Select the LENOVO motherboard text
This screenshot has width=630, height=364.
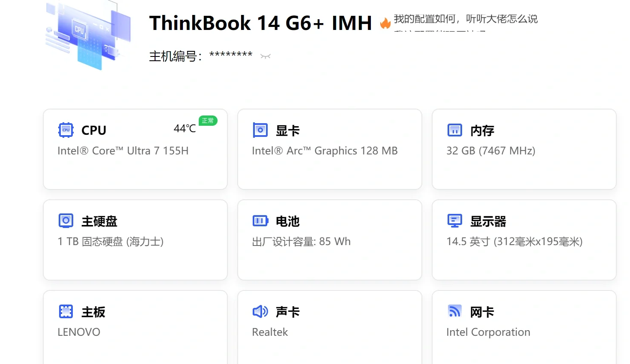pyautogui.click(x=79, y=332)
